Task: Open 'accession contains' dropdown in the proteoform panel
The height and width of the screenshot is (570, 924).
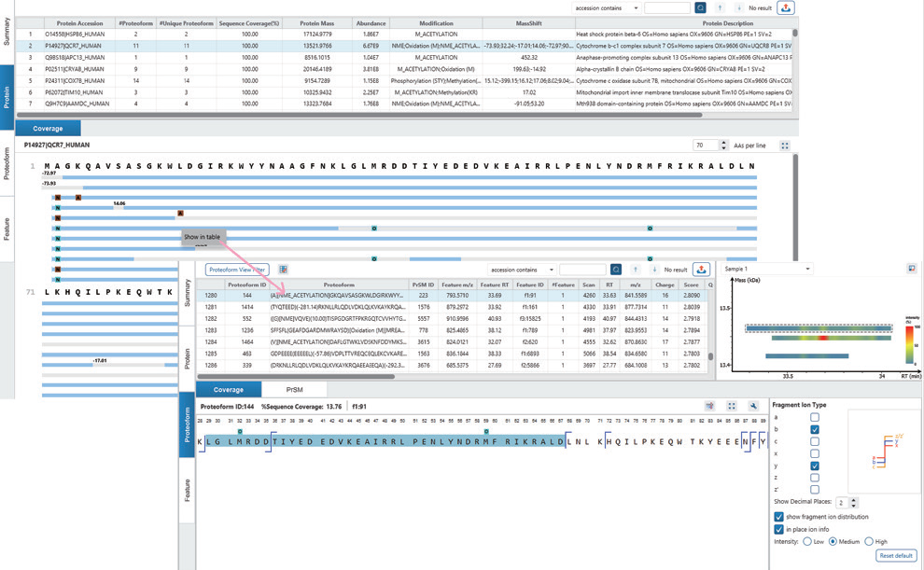Action: coord(524,270)
